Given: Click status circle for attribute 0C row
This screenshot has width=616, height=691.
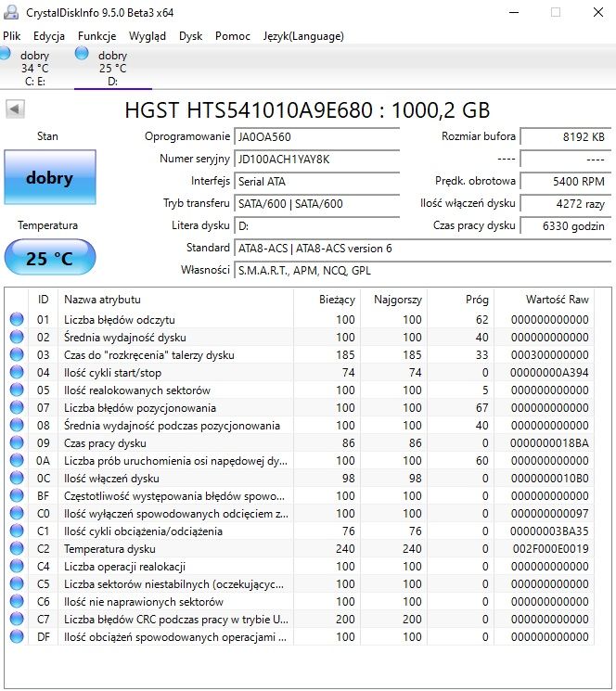Looking at the screenshot, I should tap(17, 478).
